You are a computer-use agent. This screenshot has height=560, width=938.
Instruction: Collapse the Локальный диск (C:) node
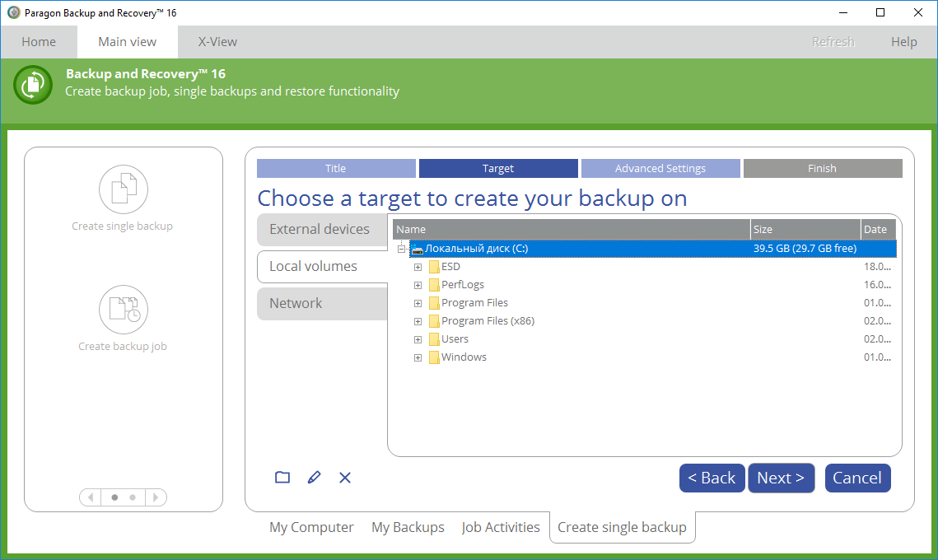point(401,249)
